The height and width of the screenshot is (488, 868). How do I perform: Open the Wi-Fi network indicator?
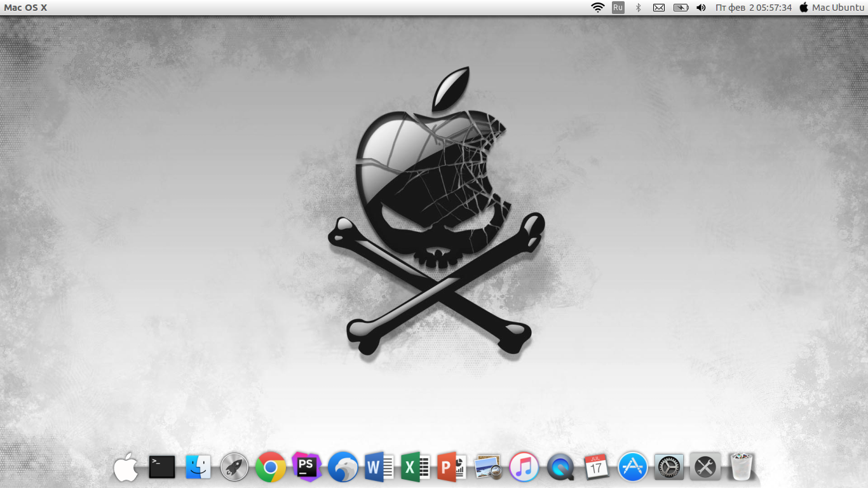[597, 8]
